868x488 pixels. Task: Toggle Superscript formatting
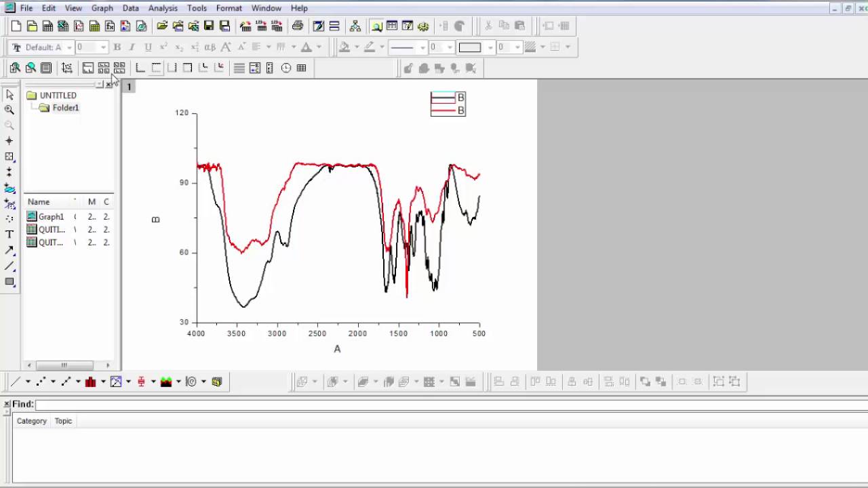click(163, 47)
